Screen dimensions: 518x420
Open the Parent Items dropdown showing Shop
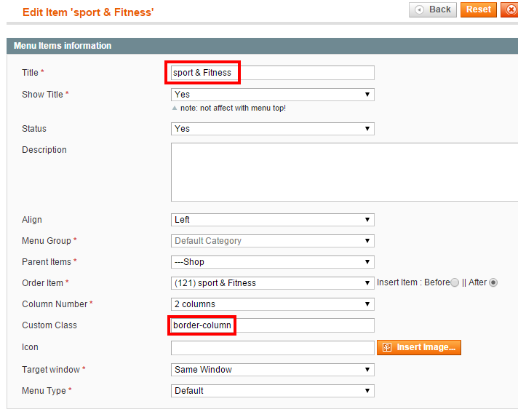click(x=273, y=262)
